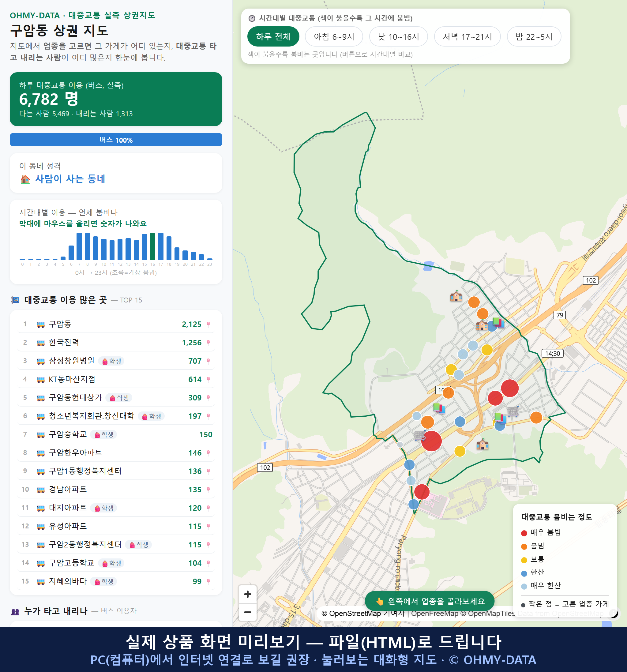The width and height of the screenshot is (627, 672).
Task: Click the books icon above the left orange marker
Action: click(x=439, y=408)
